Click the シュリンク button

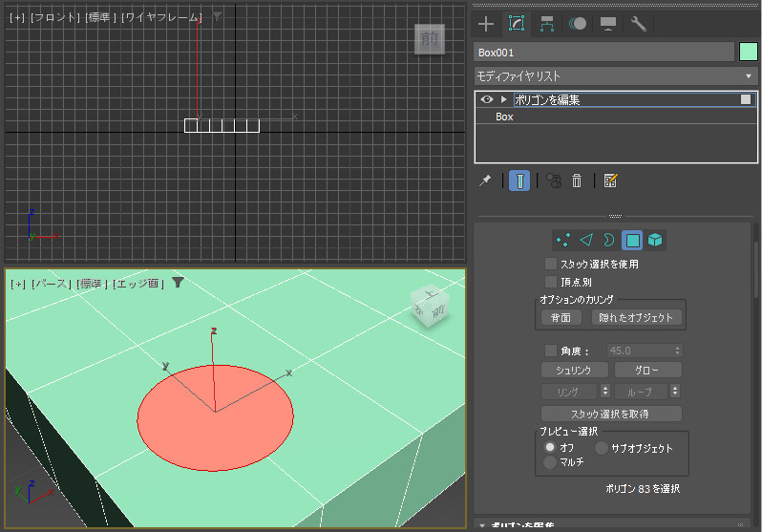(575, 370)
